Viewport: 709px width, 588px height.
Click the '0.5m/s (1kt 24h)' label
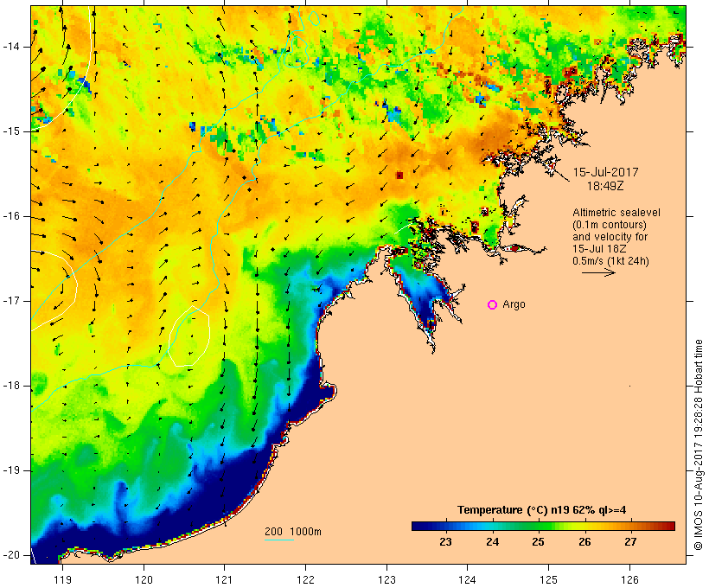610,261
